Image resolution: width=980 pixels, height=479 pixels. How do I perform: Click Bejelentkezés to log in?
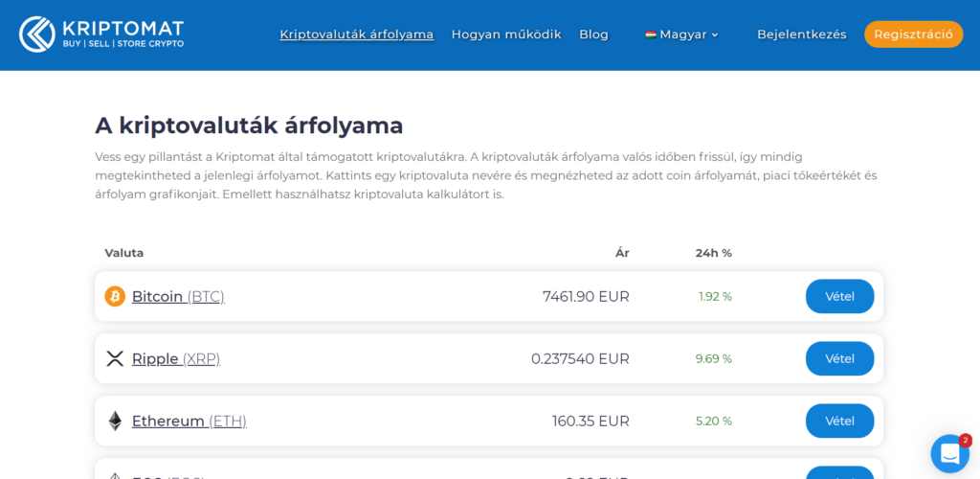tap(802, 34)
